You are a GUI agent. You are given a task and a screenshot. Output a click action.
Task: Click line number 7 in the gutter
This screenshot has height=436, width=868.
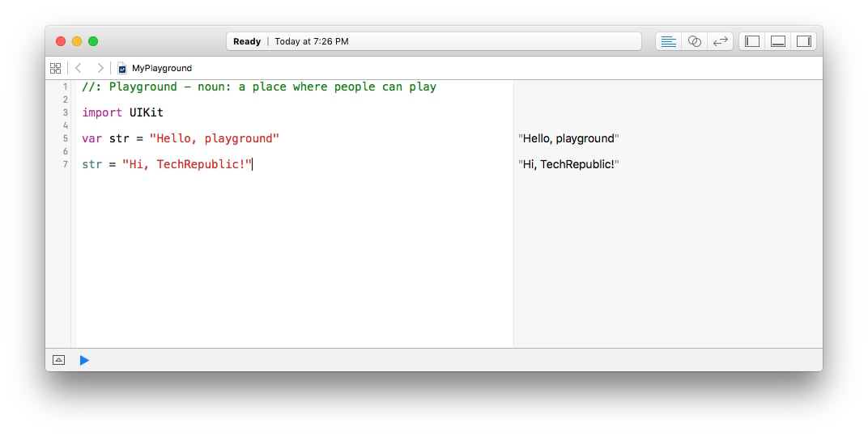[x=66, y=164]
